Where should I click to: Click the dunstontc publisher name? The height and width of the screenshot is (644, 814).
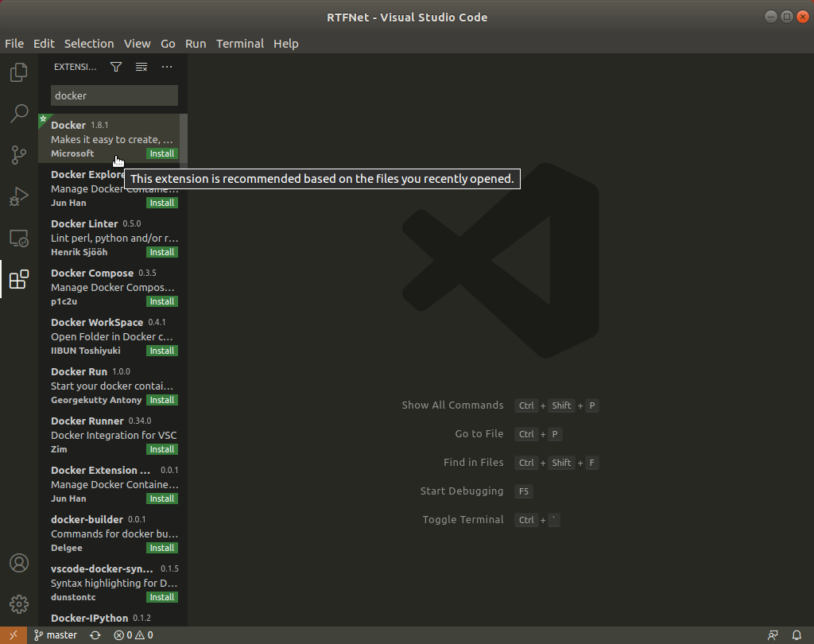(73, 598)
